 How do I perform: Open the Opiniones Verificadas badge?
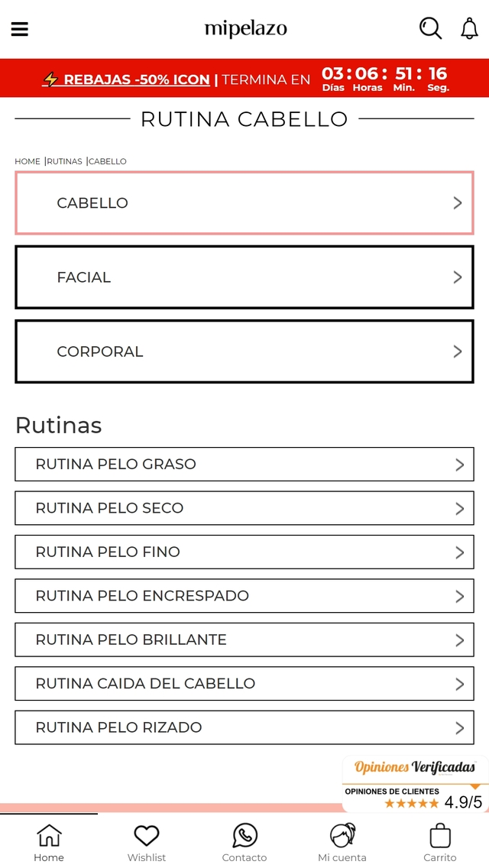point(413,766)
